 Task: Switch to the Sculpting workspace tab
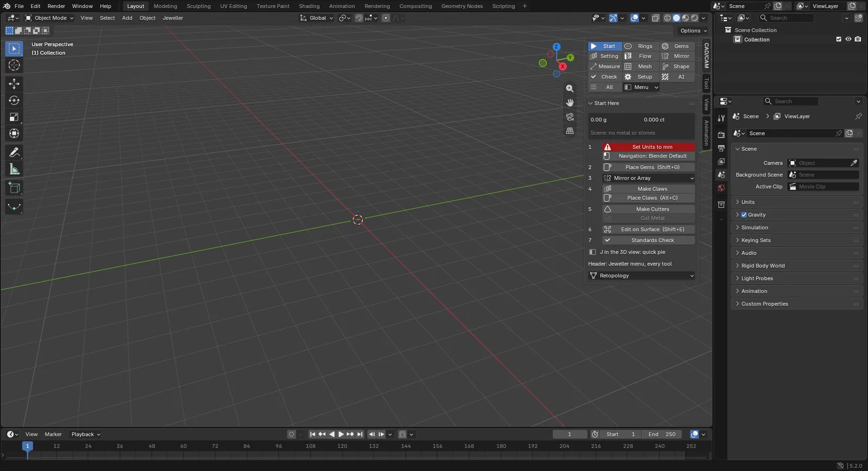click(x=199, y=6)
